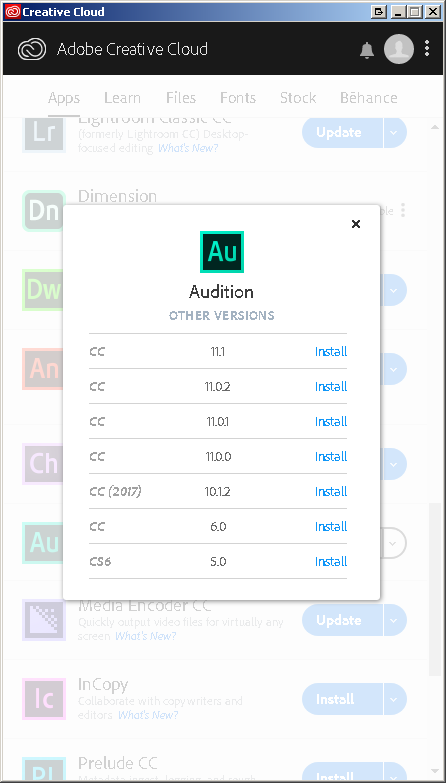446x783 pixels.
Task: Click the Creative Cloud logo in header
Action: (x=32, y=49)
